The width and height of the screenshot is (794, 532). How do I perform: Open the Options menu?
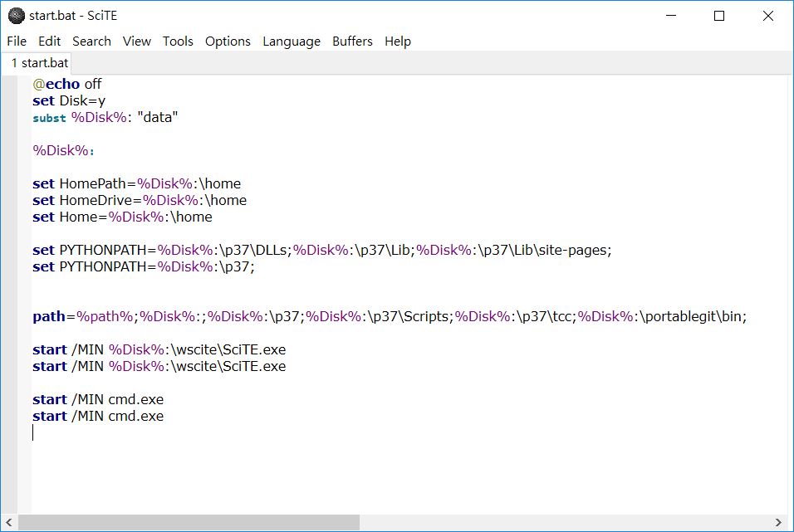coord(228,41)
